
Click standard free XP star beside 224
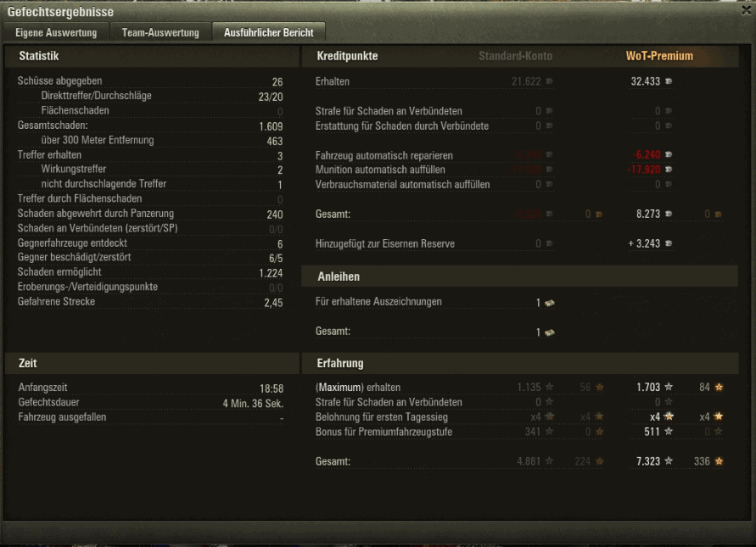click(x=599, y=461)
